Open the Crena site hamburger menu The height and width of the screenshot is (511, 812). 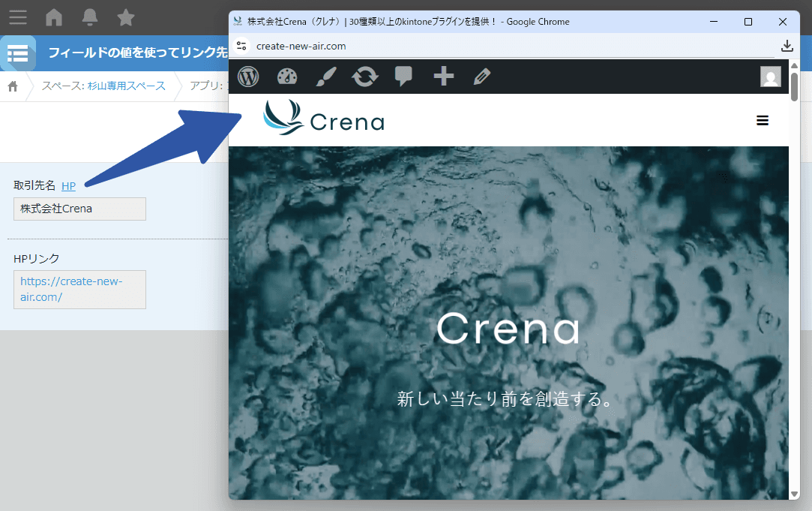coord(763,121)
